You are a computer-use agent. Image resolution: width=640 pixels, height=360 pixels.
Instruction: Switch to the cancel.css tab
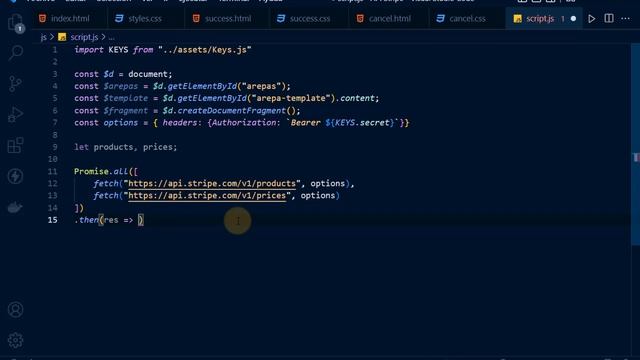[467, 19]
